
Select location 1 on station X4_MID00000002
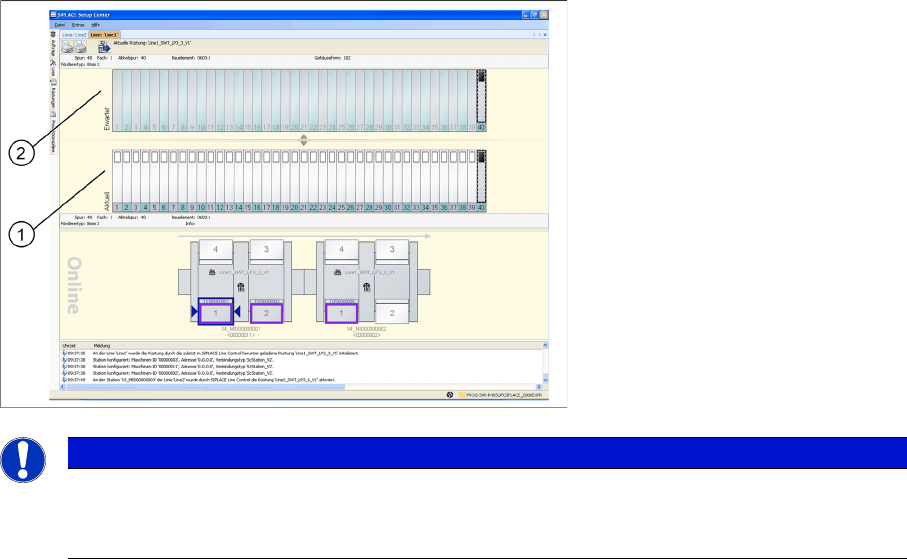(341, 313)
